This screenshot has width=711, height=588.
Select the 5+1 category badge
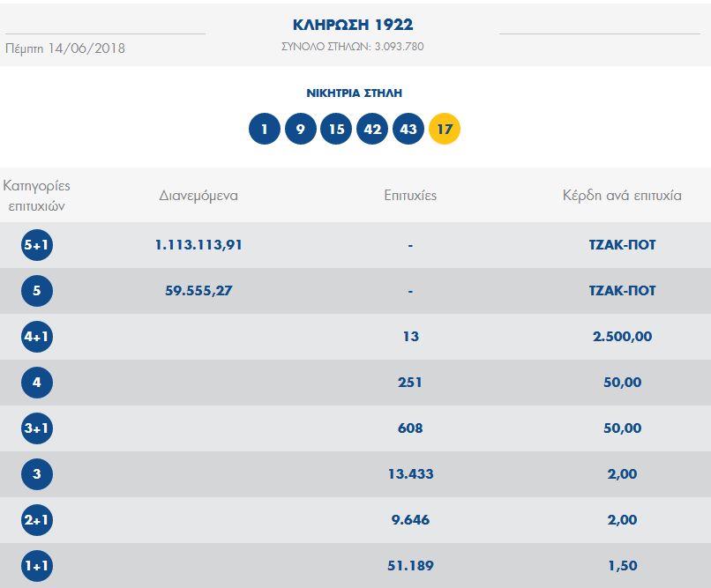[x=37, y=245]
